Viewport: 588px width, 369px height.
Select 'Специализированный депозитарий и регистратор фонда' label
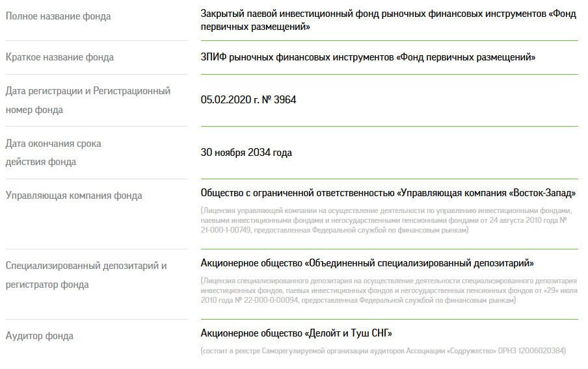coord(87,275)
